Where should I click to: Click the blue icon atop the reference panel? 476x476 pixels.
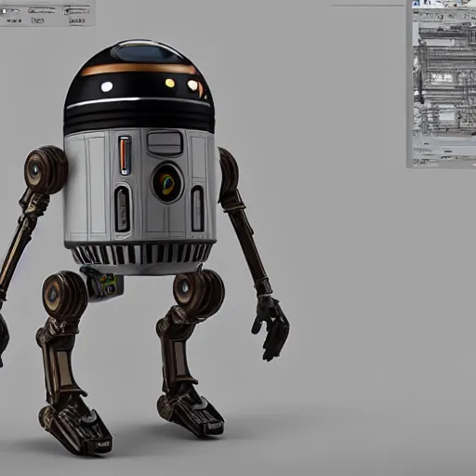pyautogui.click(x=416, y=4)
